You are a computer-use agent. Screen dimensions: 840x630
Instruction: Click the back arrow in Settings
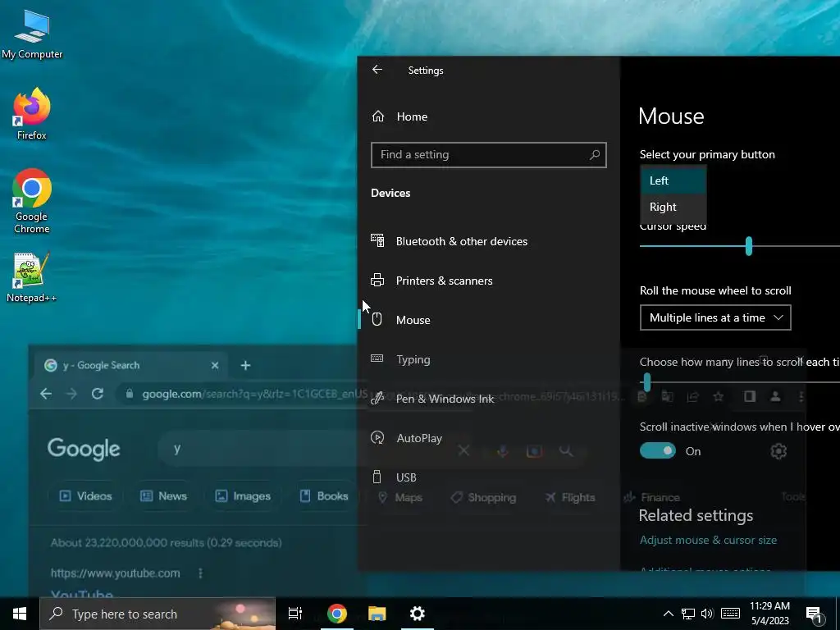pyautogui.click(x=377, y=70)
